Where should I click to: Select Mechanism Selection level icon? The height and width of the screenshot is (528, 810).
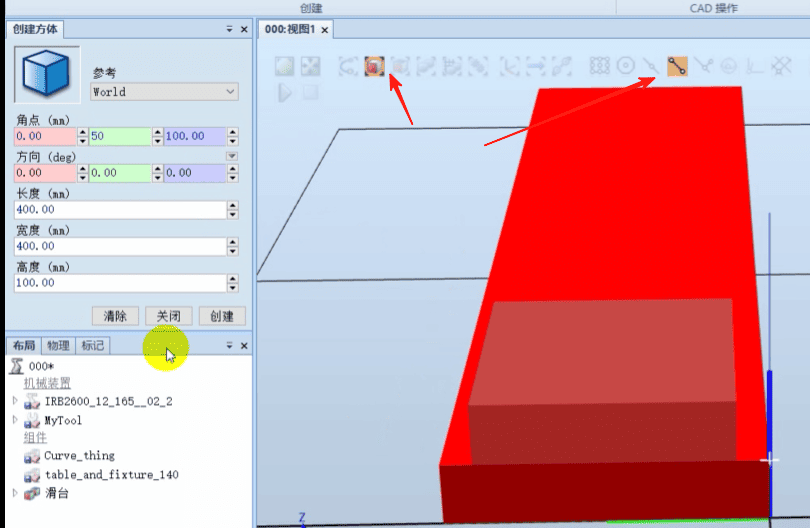coord(452,66)
